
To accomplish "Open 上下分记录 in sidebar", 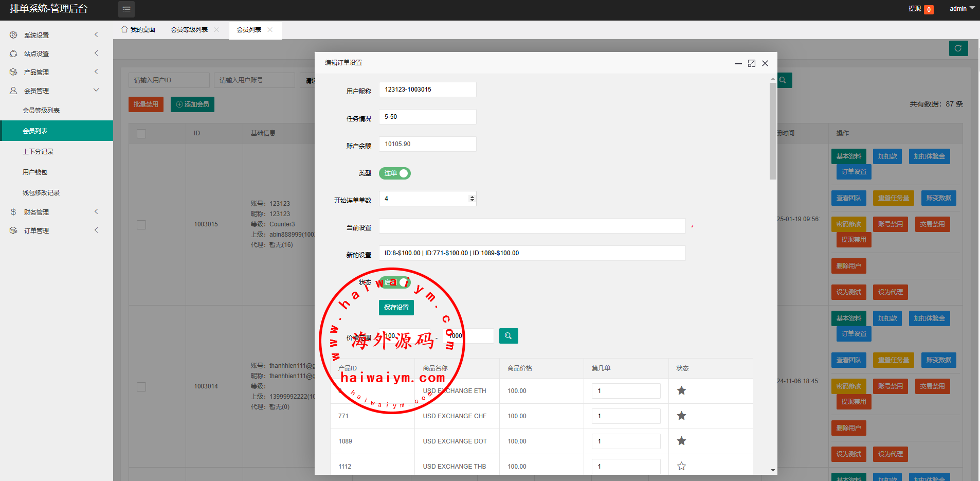I will pos(38,152).
